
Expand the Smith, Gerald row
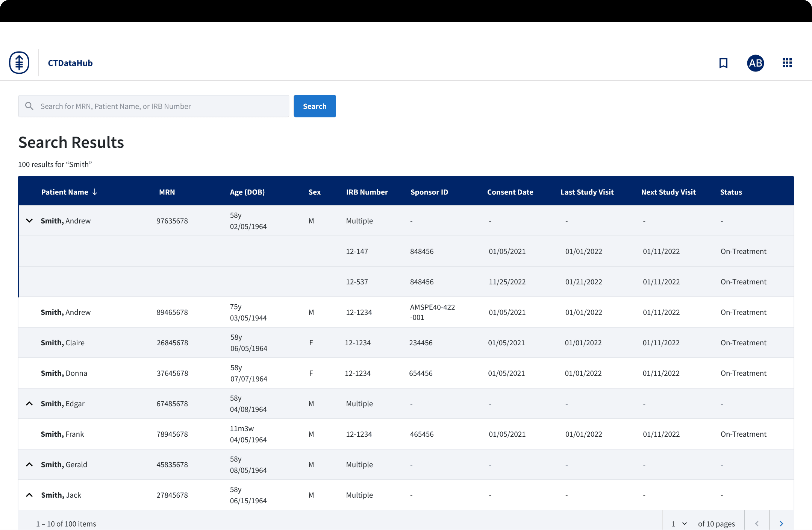click(x=29, y=465)
